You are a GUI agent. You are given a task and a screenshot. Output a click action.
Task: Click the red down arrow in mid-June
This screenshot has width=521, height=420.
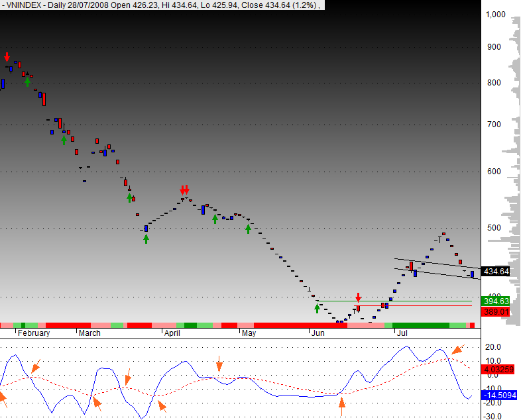click(359, 297)
